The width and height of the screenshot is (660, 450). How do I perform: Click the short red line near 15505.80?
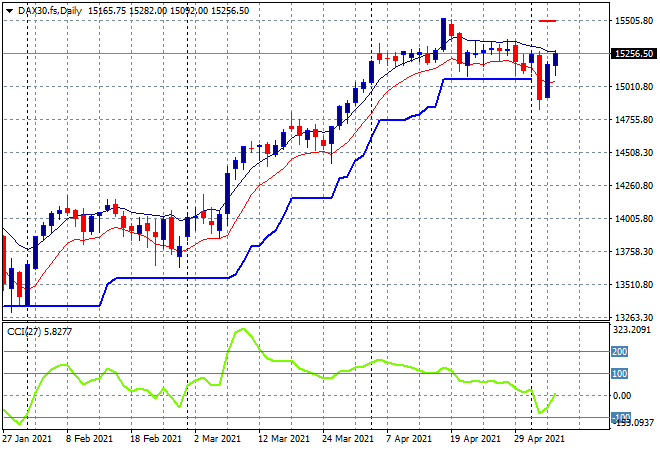(x=548, y=21)
